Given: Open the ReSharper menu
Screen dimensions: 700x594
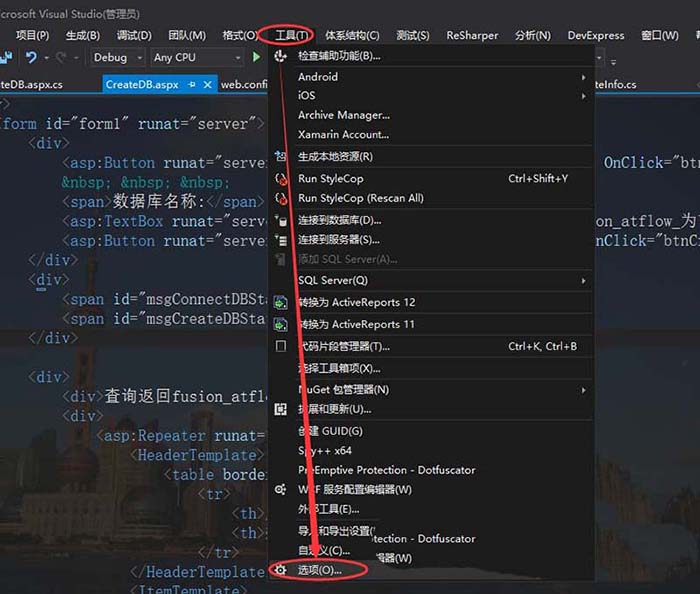Looking at the screenshot, I should click(x=472, y=35).
